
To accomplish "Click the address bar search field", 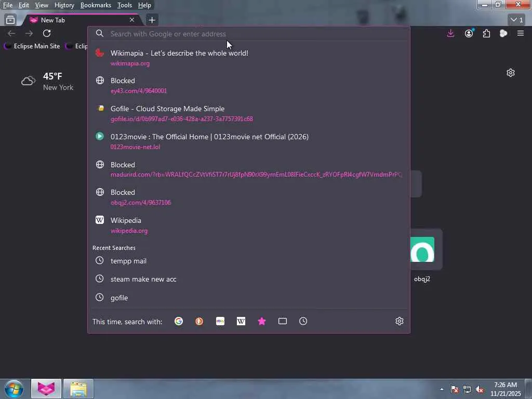I will pyautogui.click(x=249, y=34).
